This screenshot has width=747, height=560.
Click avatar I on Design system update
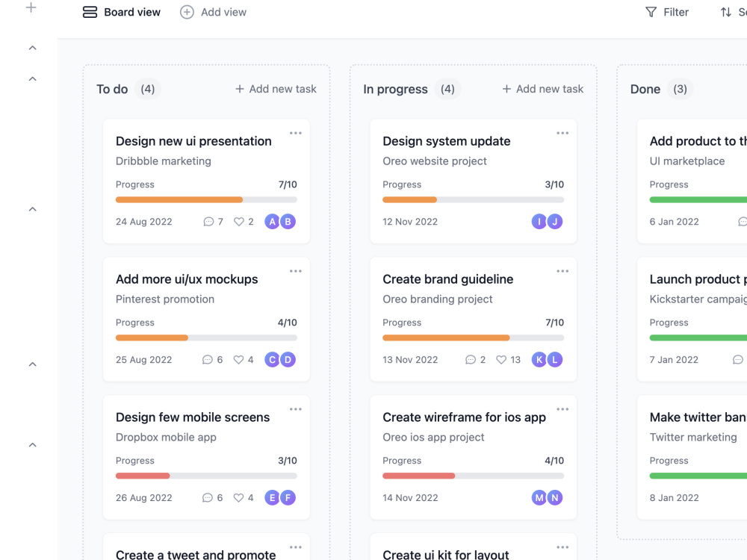coord(539,222)
